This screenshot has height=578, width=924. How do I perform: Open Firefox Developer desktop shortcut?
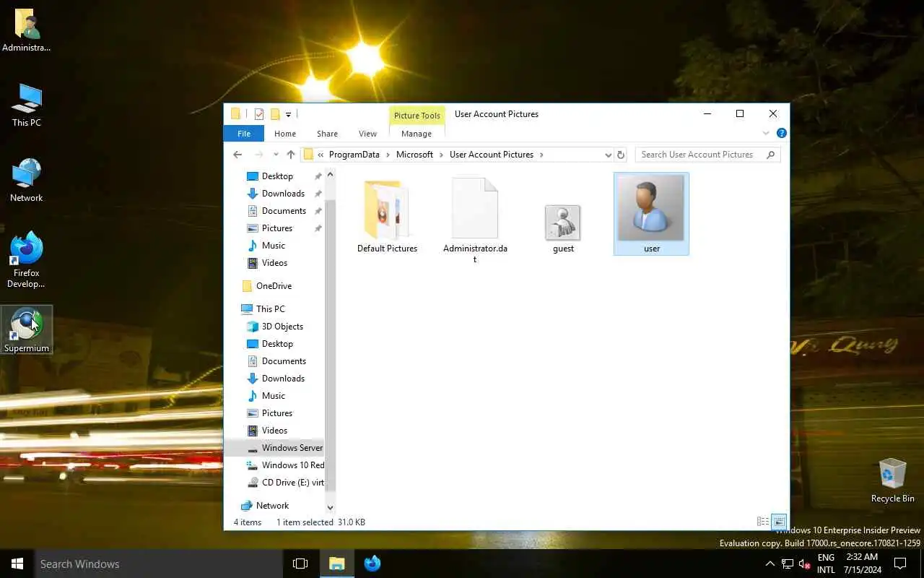point(27,259)
